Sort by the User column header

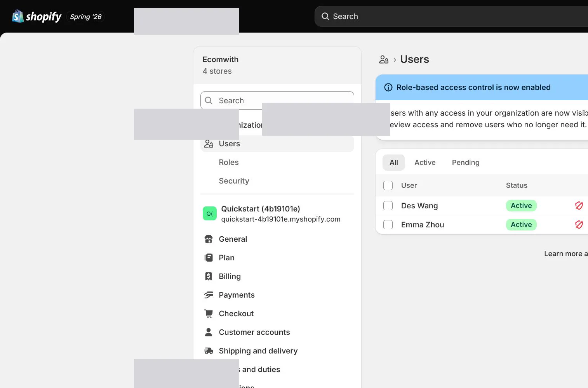[x=409, y=185]
